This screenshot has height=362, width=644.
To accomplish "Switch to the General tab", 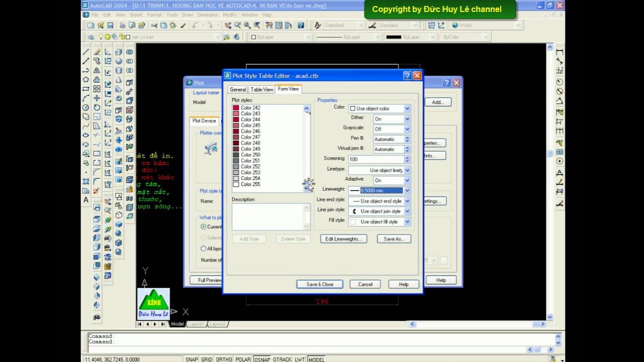I will pyautogui.click(x=238, y=89).
